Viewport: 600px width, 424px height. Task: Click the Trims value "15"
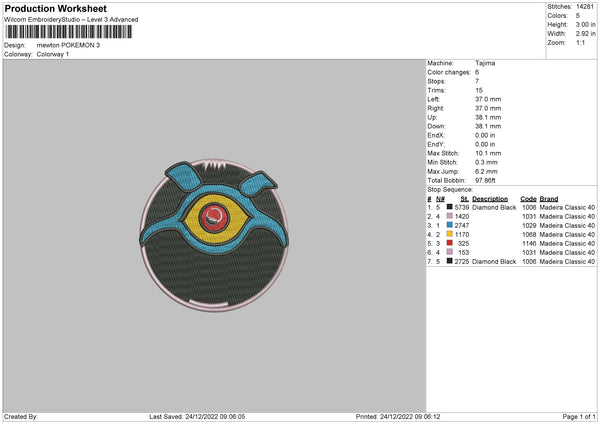click(x=479, y=90)
